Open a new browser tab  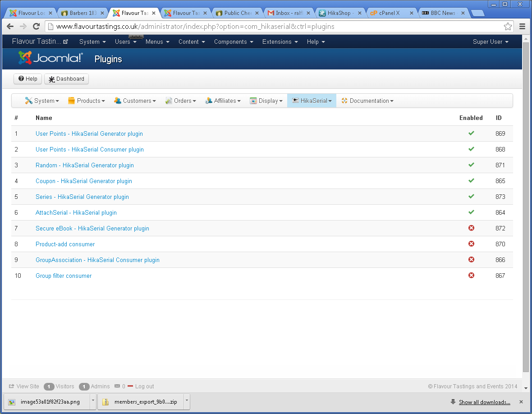coord(478,13)
